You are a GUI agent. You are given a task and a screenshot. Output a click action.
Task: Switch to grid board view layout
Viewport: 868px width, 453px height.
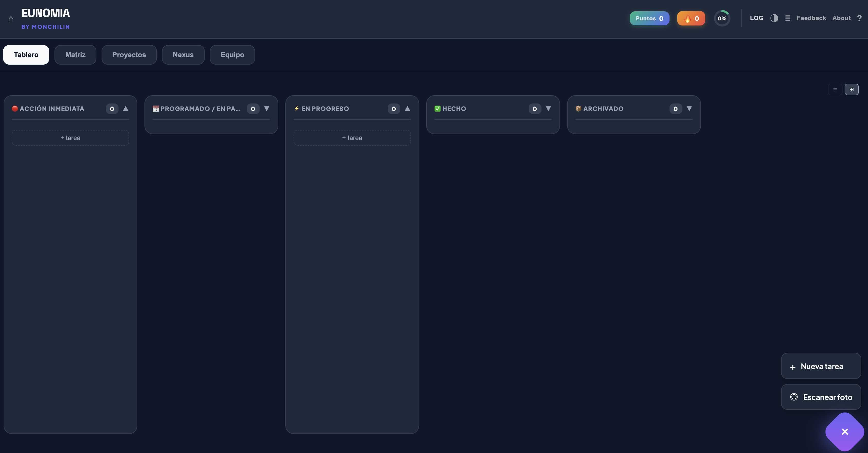(x=852, y=89)
